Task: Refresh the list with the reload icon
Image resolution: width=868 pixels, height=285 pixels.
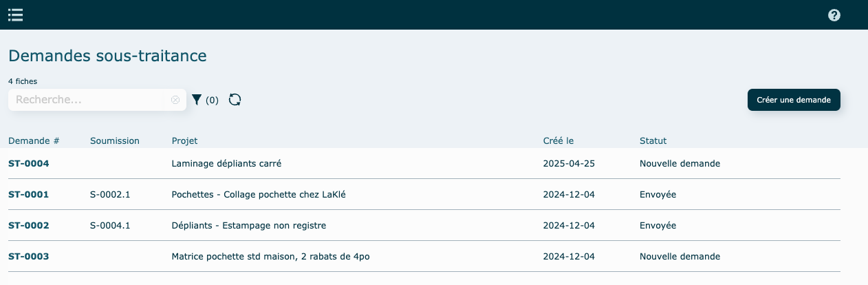Action: pos(235,100)
